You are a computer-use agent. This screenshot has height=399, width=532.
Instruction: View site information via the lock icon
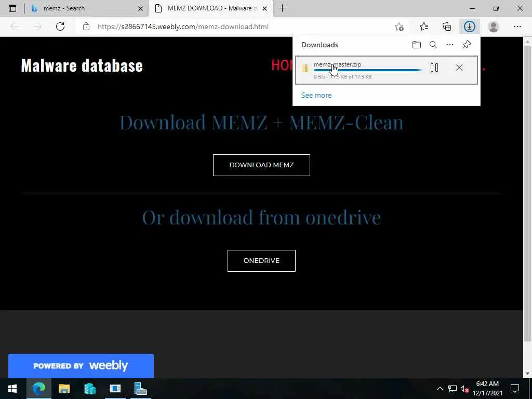point(86,26)
